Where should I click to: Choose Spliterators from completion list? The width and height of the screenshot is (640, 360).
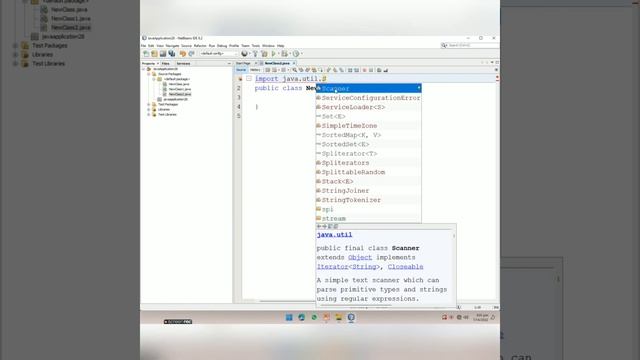point(369,163)
